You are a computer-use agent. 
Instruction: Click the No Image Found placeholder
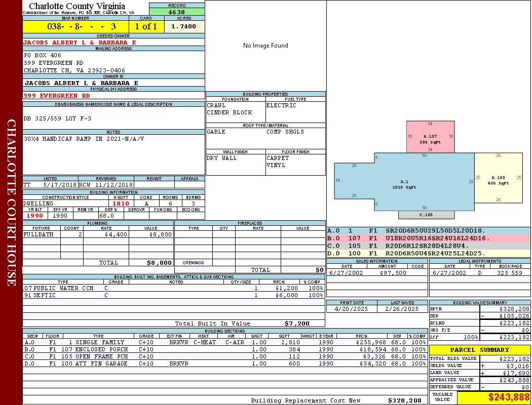point(265,46)
